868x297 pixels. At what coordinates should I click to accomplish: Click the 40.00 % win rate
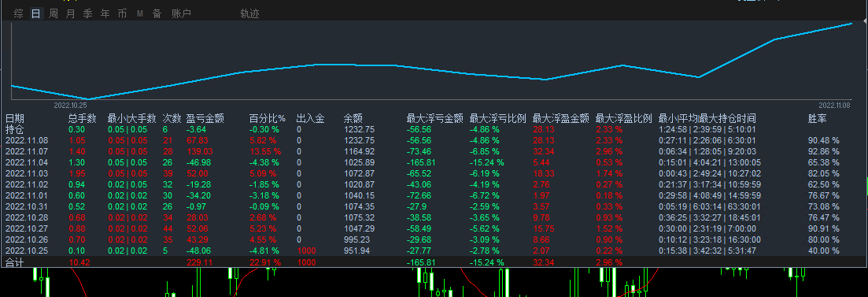[824, 251]
